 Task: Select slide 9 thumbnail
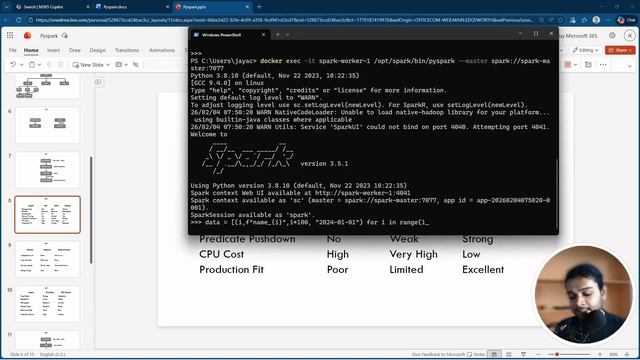[47, 259]
